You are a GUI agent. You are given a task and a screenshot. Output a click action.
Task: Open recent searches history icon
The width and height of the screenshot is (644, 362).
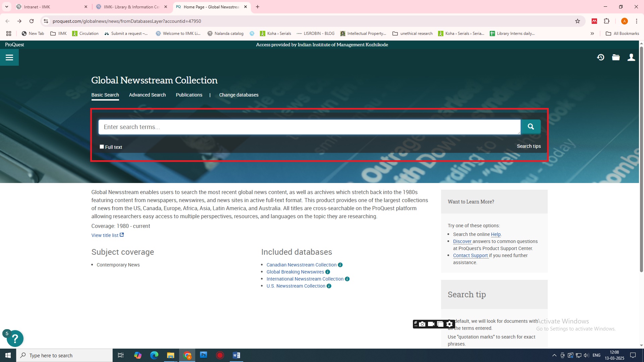[x=600, y=57]
